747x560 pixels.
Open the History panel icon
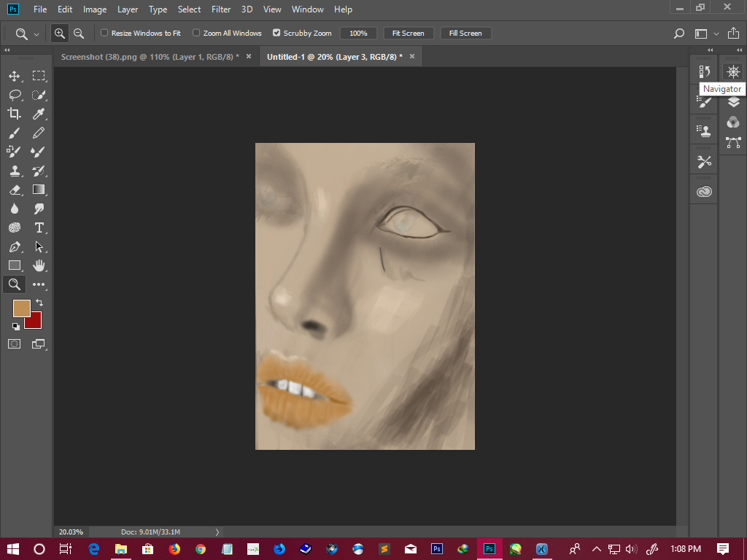[704, 71]
